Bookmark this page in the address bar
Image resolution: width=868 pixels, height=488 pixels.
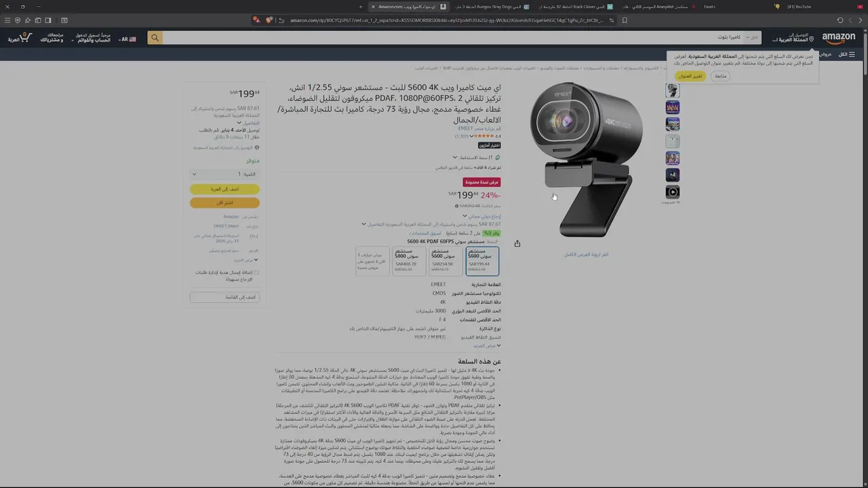(625, 20)
